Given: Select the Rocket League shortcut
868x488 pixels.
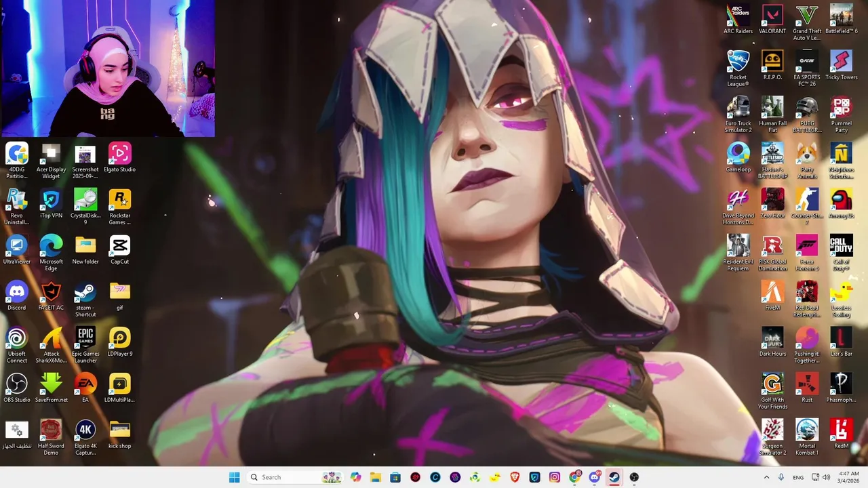Looking at the screenshot, I should (738, 68).
